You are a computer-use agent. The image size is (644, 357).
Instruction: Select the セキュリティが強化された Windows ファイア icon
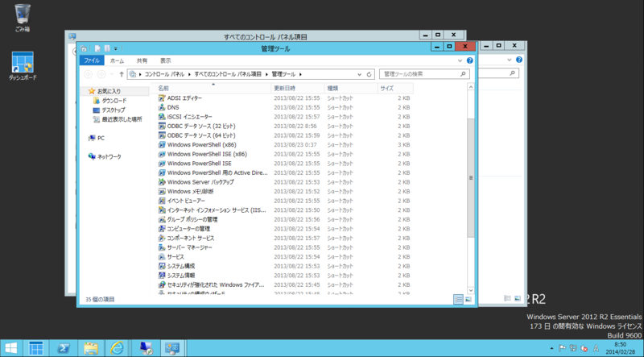(x=162, y=285)
